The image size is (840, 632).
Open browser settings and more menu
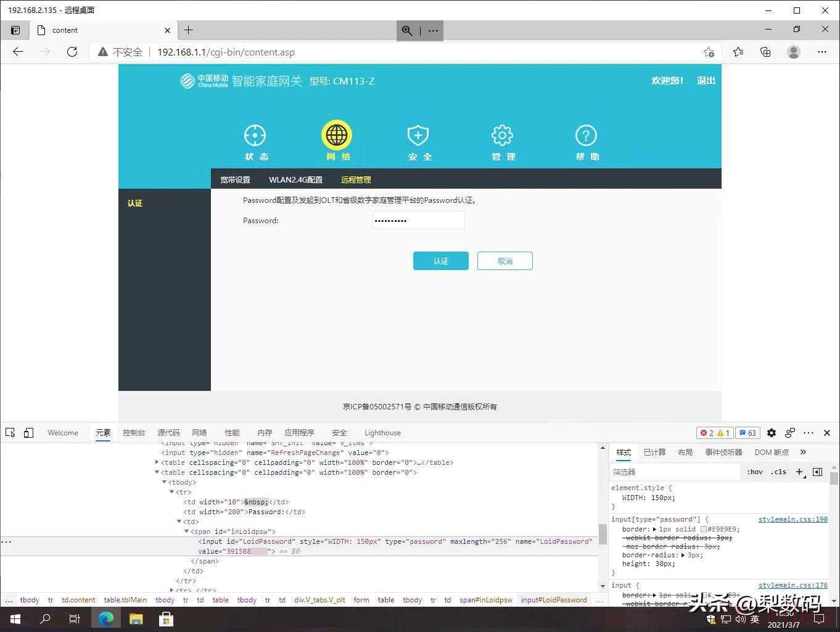(x=822, y=52)
